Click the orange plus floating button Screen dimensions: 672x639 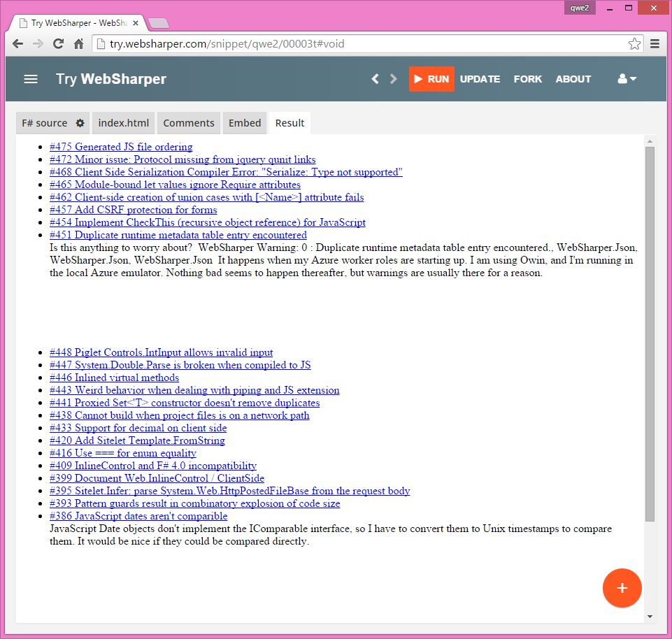pos(622,588)
